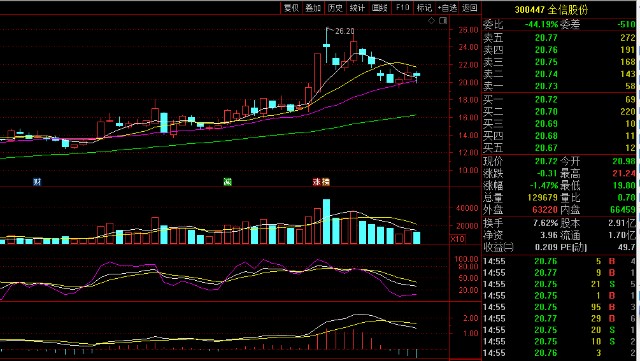The image size is (640, 361).
Task: Select the 买四 bid row at 20.68
Action: tap(559, 136)
